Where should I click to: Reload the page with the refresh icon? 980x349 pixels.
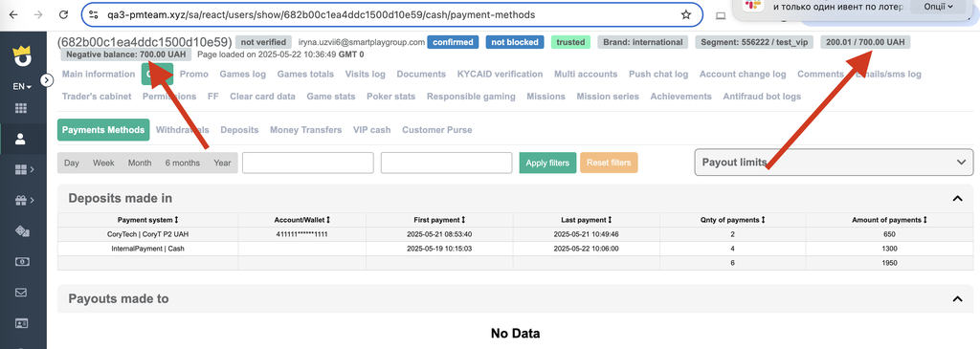point(63,14)
